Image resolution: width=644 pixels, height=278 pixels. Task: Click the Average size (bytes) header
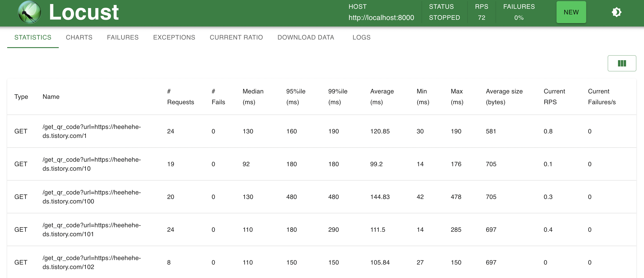pos(504,97)
